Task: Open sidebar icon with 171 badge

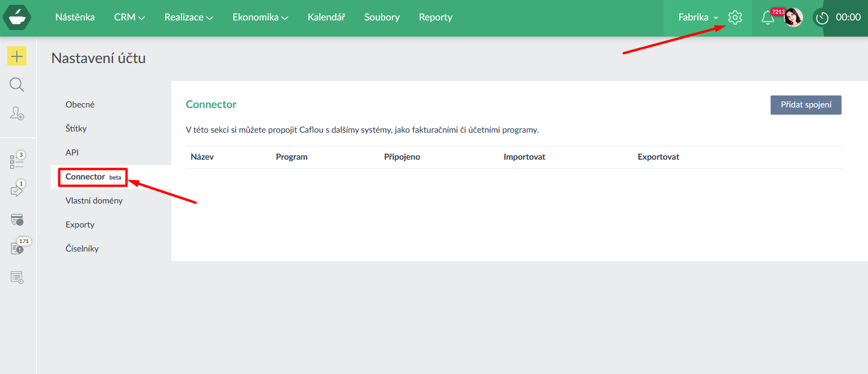Action: tap(17, 248)
